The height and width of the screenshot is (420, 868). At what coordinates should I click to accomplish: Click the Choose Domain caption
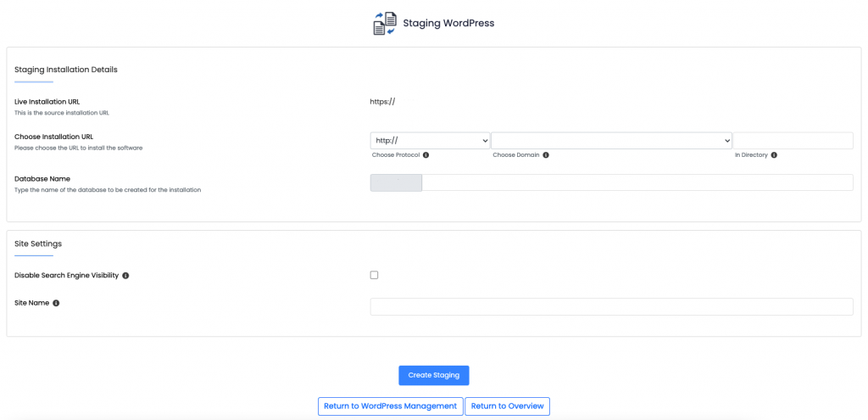pyautogui.click(x=516, y=155)
